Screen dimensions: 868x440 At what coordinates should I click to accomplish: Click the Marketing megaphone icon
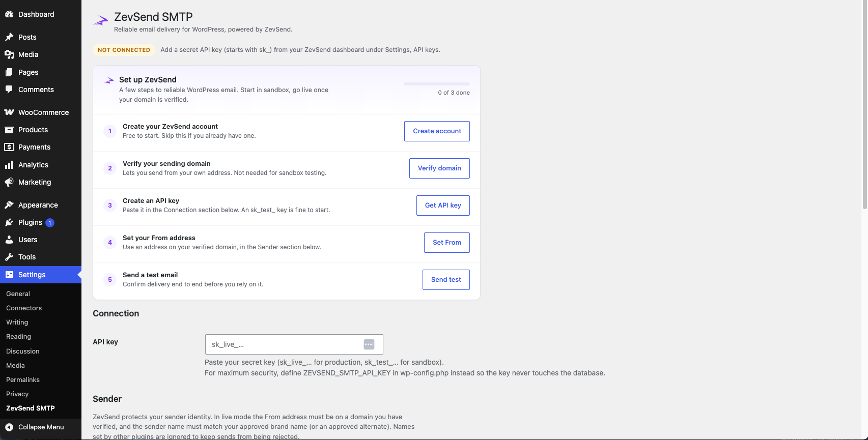pyautogui.click(x=9, y=182)
